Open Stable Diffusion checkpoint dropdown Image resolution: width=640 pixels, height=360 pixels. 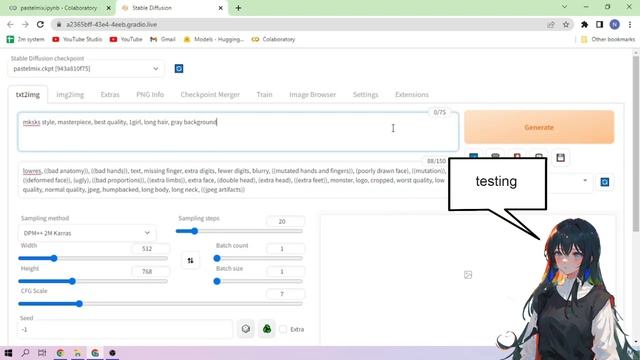pyautogui.click(x=86, y=69)
